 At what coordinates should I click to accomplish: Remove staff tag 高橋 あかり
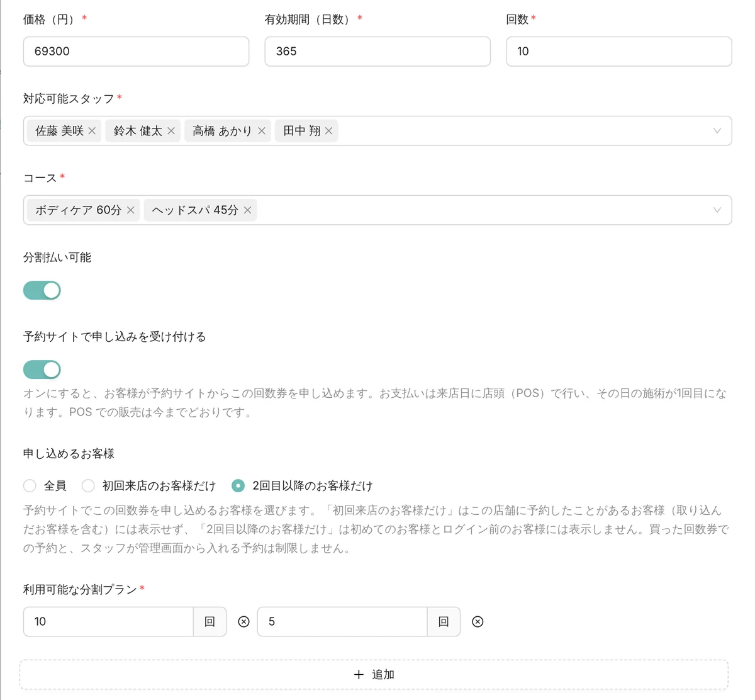[262, 131]
